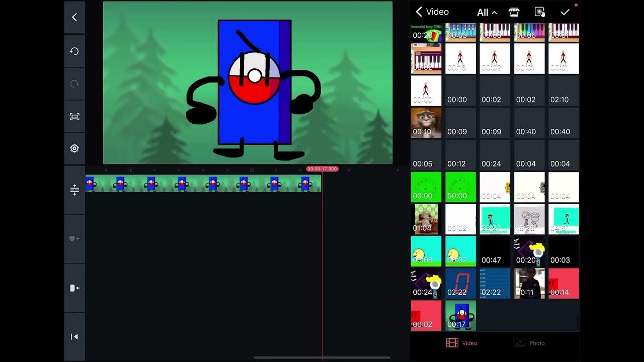Select the 00:17 blue character video

(x=460, y=316)
